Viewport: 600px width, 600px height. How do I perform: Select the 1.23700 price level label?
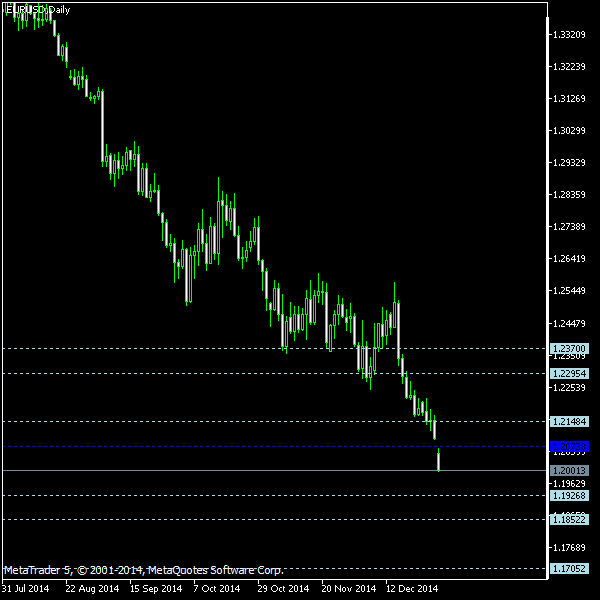point(569,349)
